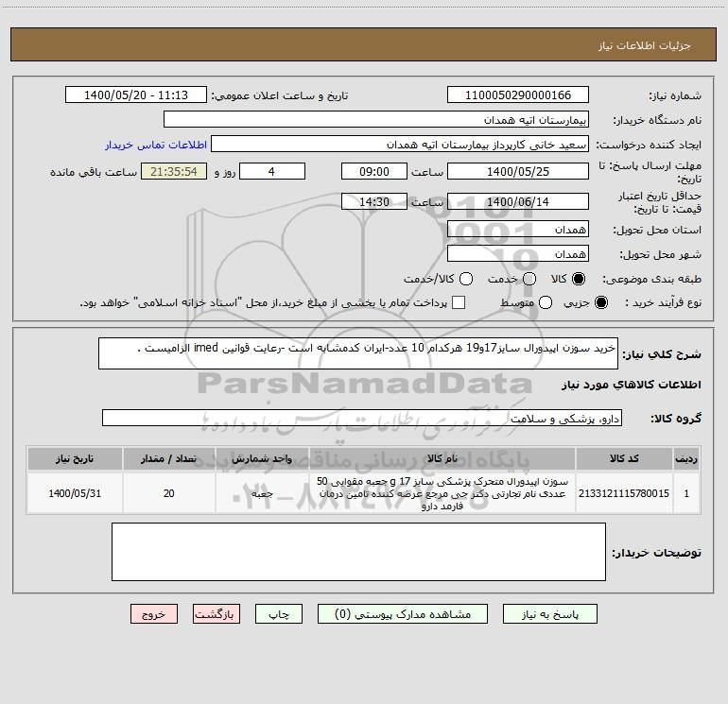Click the announcement date field 1400/05/20 - 11:13

tap(136, 95)
